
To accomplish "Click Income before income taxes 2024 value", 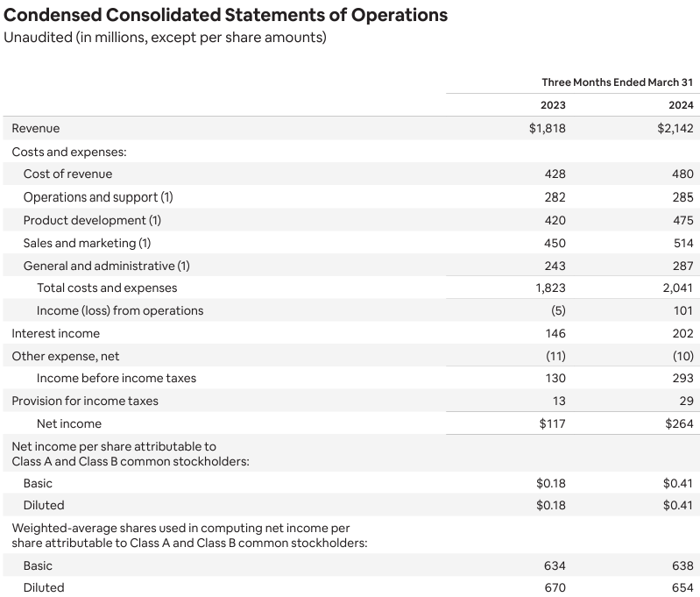I will tap(683, 378).
